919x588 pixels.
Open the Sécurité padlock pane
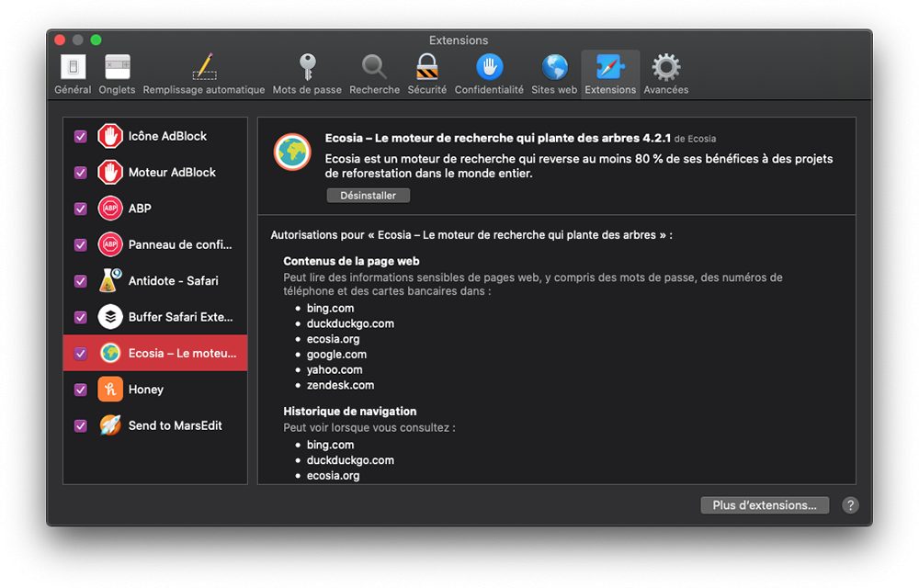coord(427,73)
